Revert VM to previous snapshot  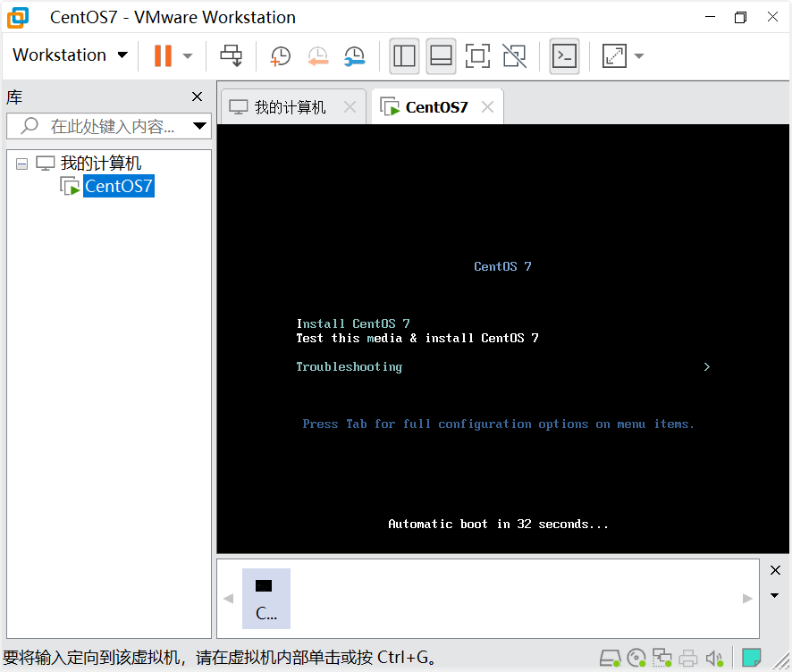(x=317, y=55)
